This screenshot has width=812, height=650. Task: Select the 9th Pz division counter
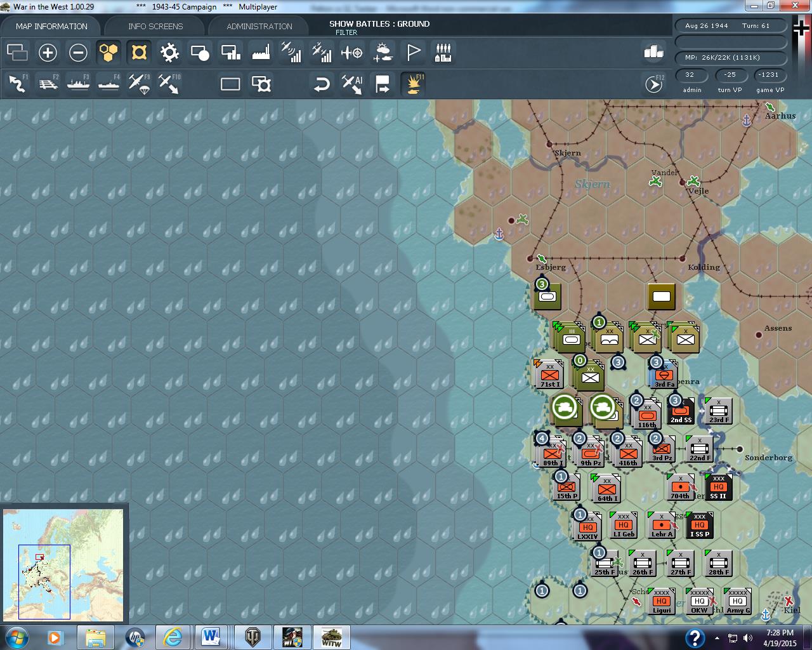click(x=591, y=453)
